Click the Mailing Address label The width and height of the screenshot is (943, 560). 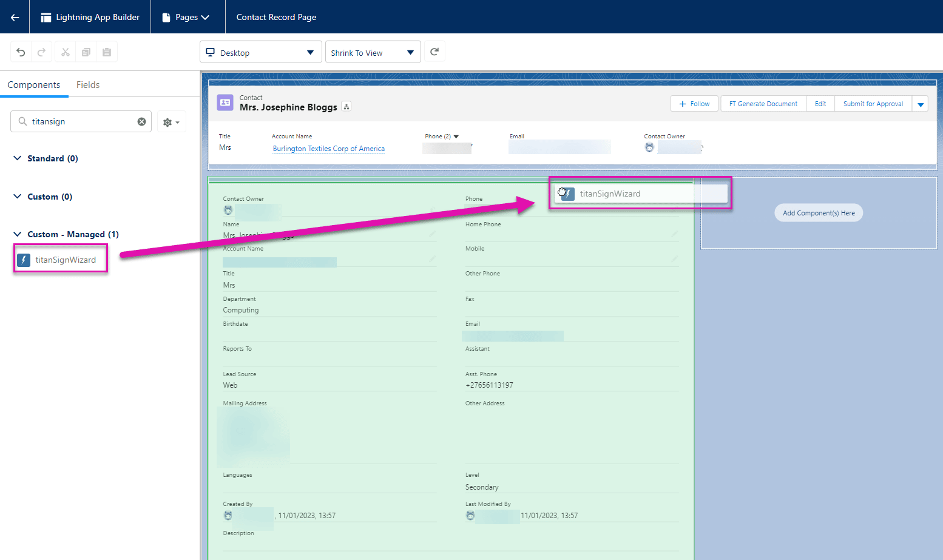pos(245,403)
